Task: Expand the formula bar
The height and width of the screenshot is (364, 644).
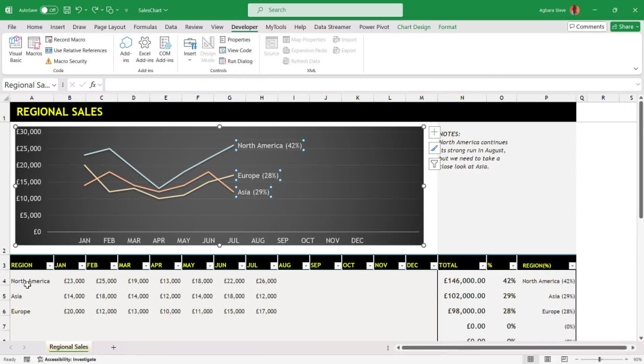Action: click(x=638, y=84)
